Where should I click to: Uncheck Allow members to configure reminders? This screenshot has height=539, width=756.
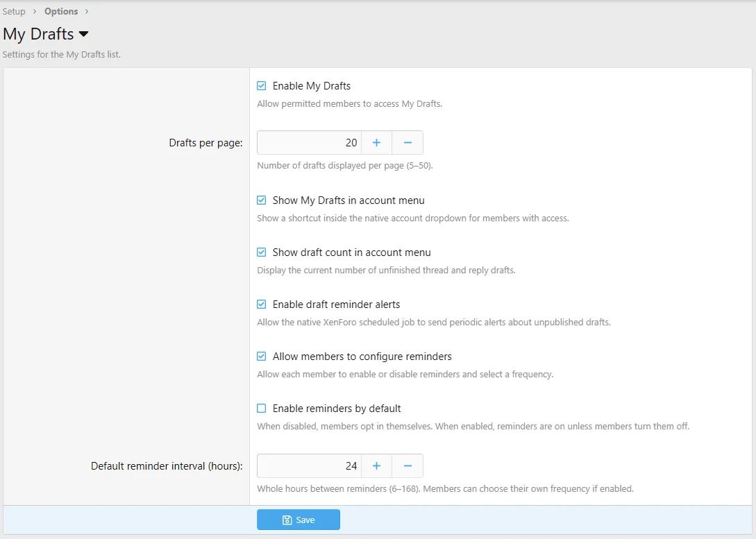coord(261,357)
